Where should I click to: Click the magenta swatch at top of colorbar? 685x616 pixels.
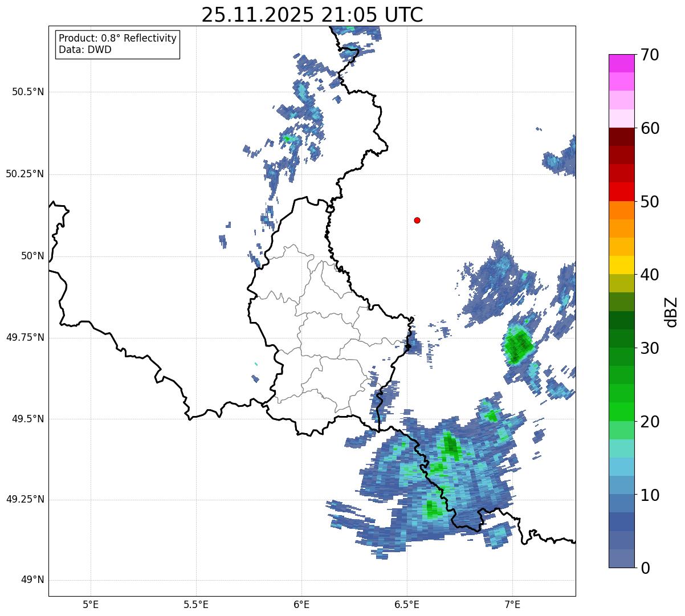pyautogui.click(x=622, y=63)
